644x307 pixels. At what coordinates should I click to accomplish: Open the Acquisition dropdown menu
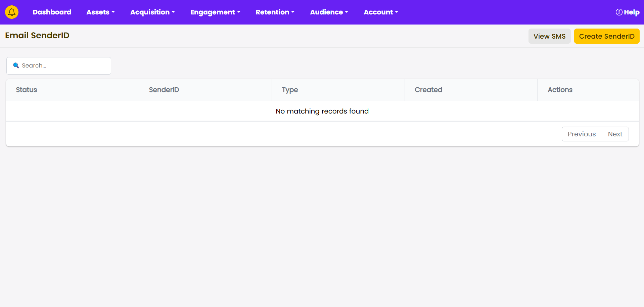(x=152, y=12)
